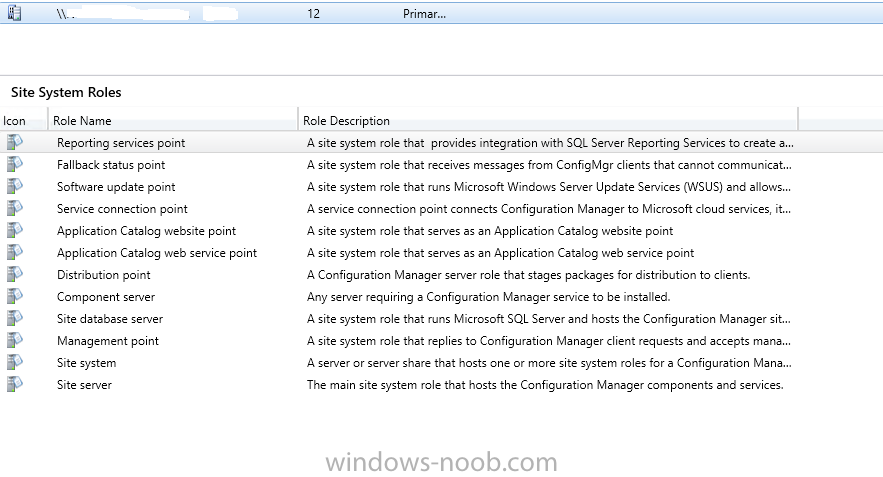The image size is (883, 477).
Task: Select the Reporting services point role name
Action: [x=121, y=143]
